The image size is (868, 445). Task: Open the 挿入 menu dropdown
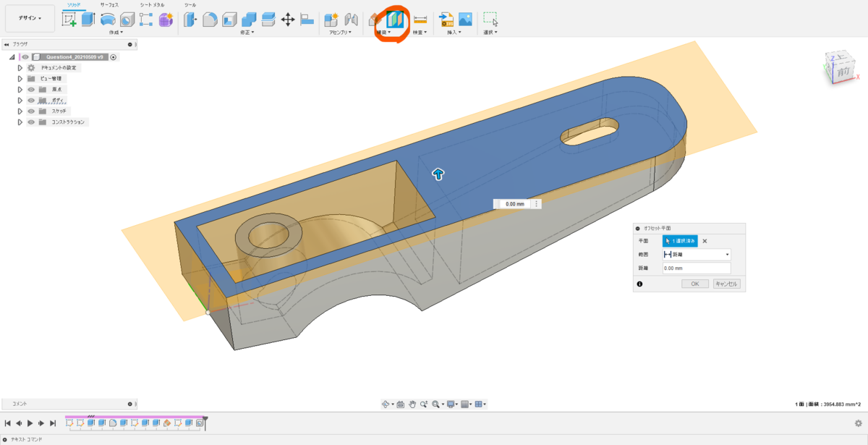pos(454,33)
